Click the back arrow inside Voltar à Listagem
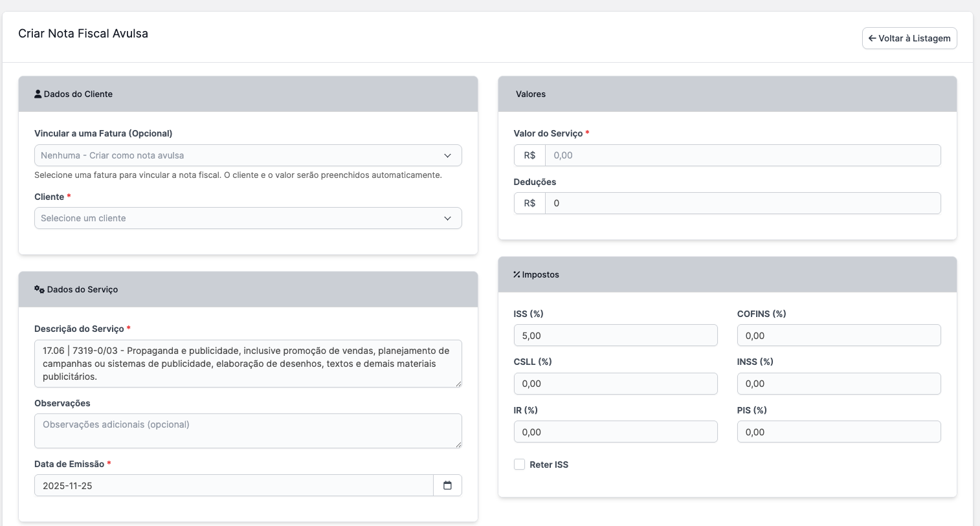This screenshot has width=980, height=526. click(x=873, y=38)
